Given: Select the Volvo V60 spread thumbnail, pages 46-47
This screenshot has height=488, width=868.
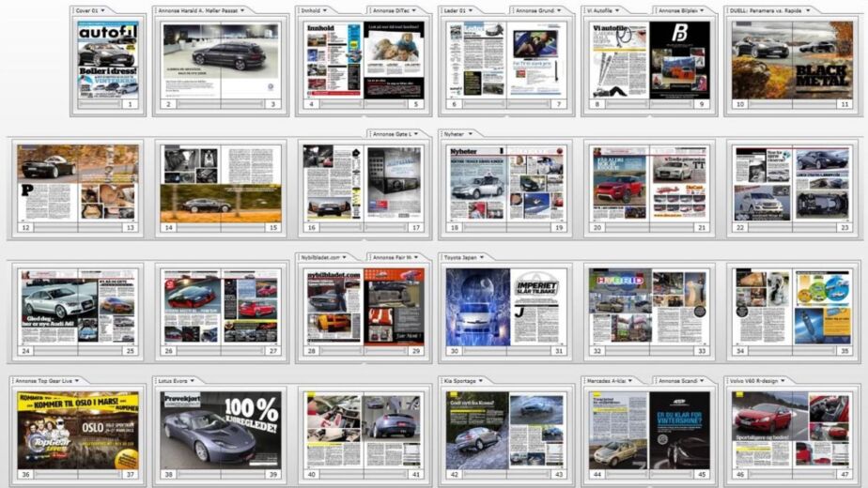Looking at the screenshot, I should [x=793, y=431].
